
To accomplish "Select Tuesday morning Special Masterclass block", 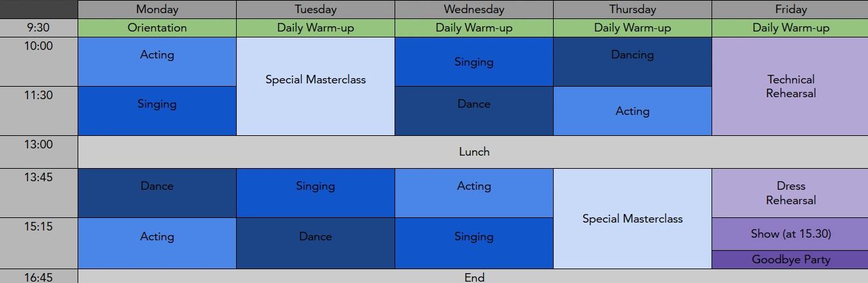I will pyautogui.click(x=316, y=86).
